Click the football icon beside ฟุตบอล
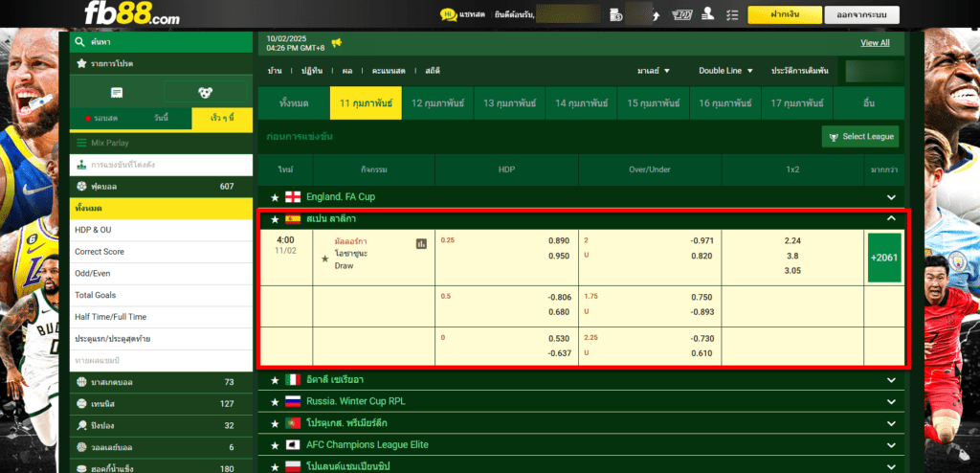The height and width of the screenshot is (473, 980). (81, 187)
